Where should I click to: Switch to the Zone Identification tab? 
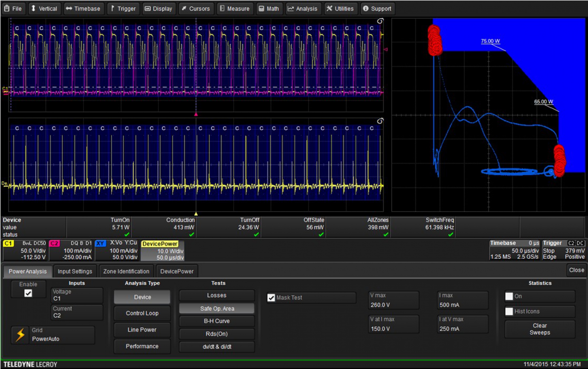point(126,271)
